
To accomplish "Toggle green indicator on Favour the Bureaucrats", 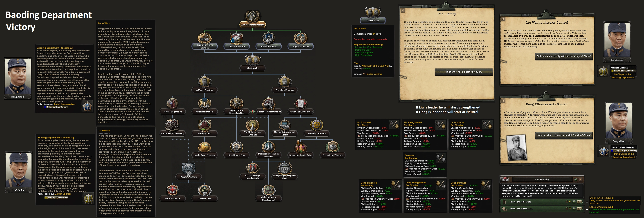I will coord(574,208).
